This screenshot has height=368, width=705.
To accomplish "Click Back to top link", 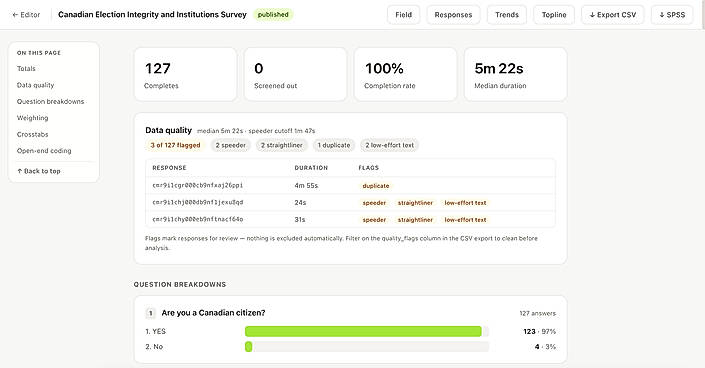I will [39, 171].
